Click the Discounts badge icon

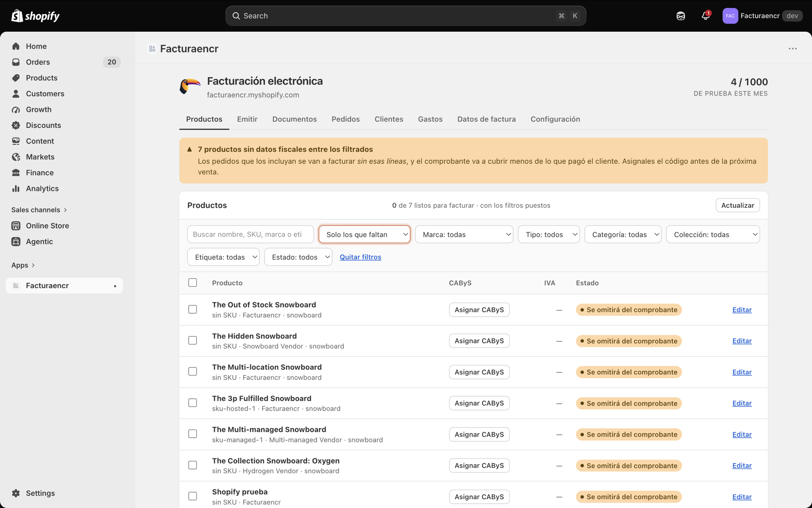click(x=16, y=125)
